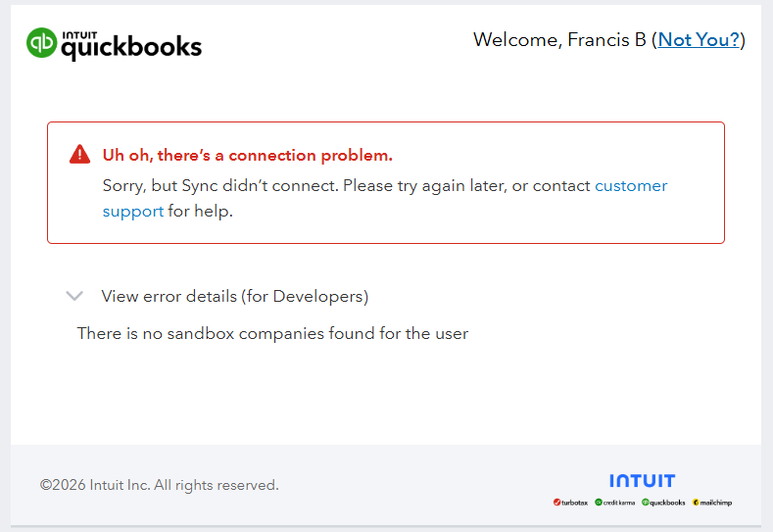
Task: Click the red warning triangle icon
Action: (x=79, y=155)
